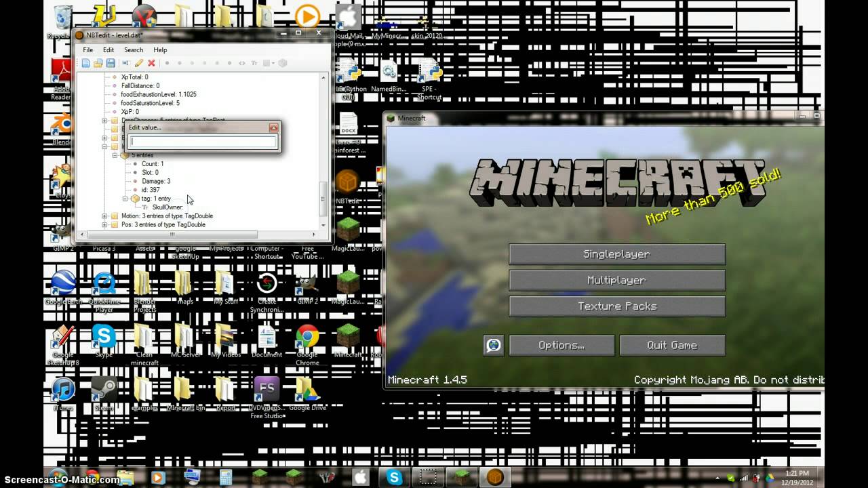Image resolution: width=868 pixels, height=488 pixels.
Task: Click the Texture Packs button
Action: click(617, 306)
